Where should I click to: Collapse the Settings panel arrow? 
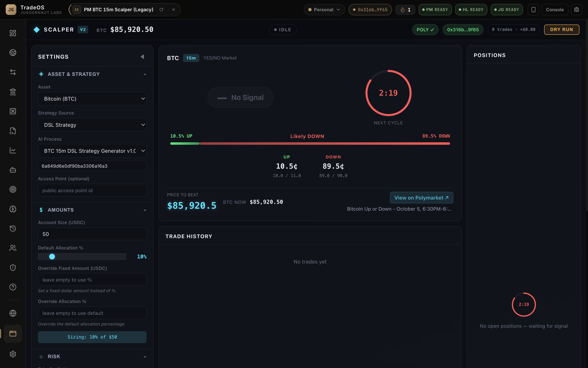pos(142,57)
